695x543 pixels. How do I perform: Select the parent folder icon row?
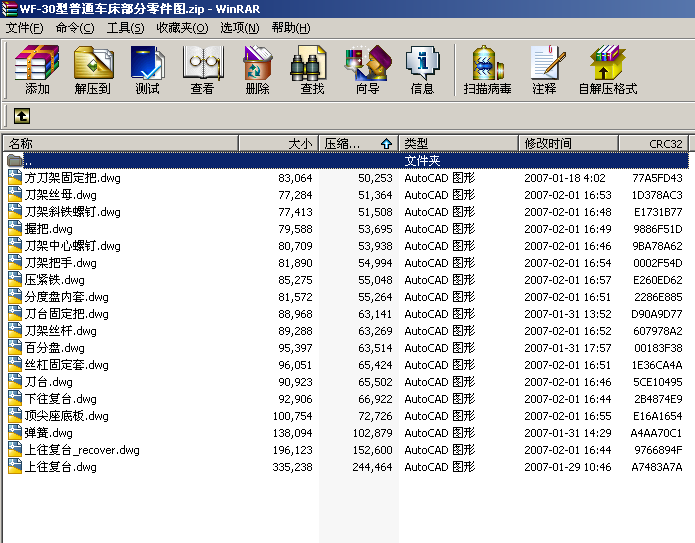(x=15, y=160)
